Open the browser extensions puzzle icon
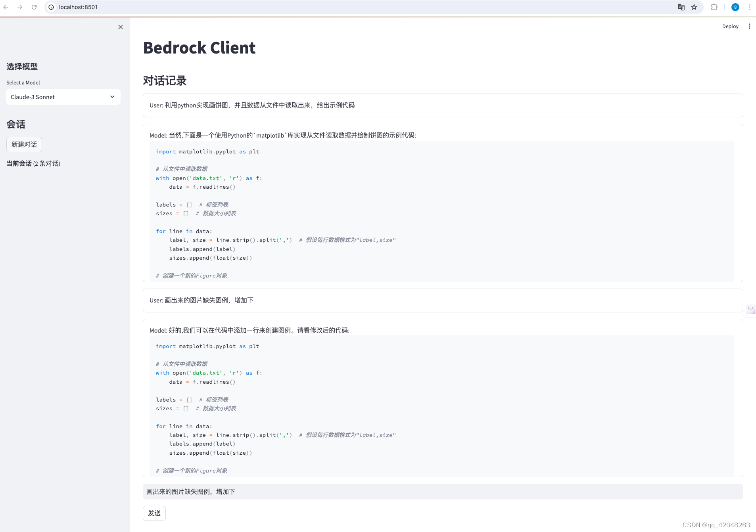Viewport: 756px width, 532px height. click(714, 7)
